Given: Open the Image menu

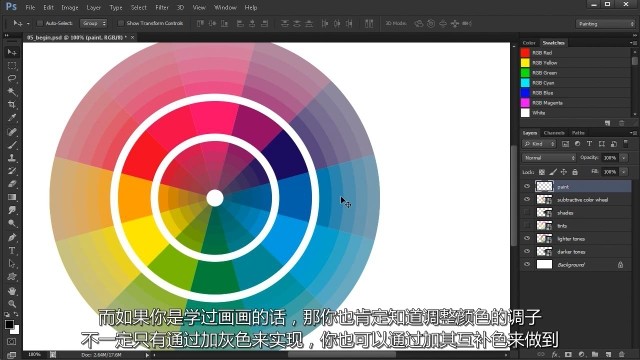Looking at the screenshot, I should 70,7.
